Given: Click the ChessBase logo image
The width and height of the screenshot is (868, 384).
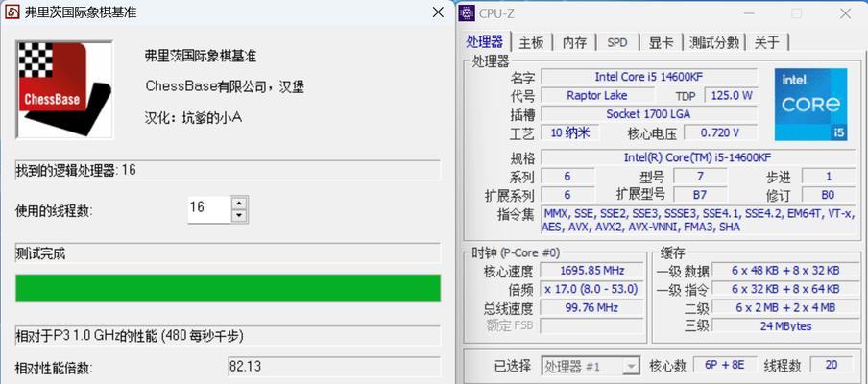Looking at the screenshot, I should coord(64,89).
